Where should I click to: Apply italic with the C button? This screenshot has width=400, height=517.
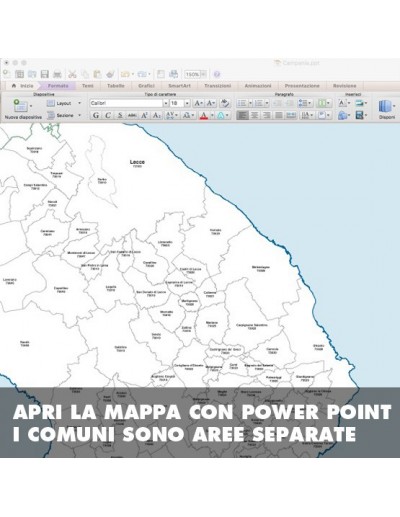108,115
